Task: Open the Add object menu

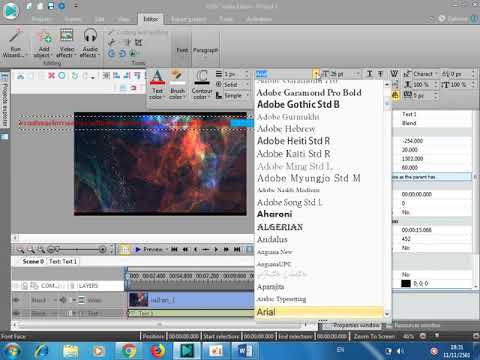Action: tap(43, 43)
